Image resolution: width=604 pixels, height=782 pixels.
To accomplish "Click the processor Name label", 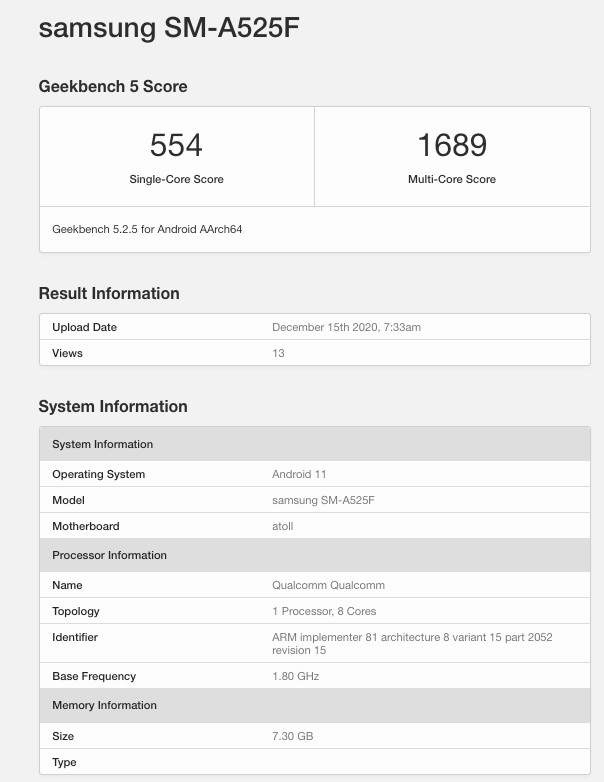I will (67, 585).
